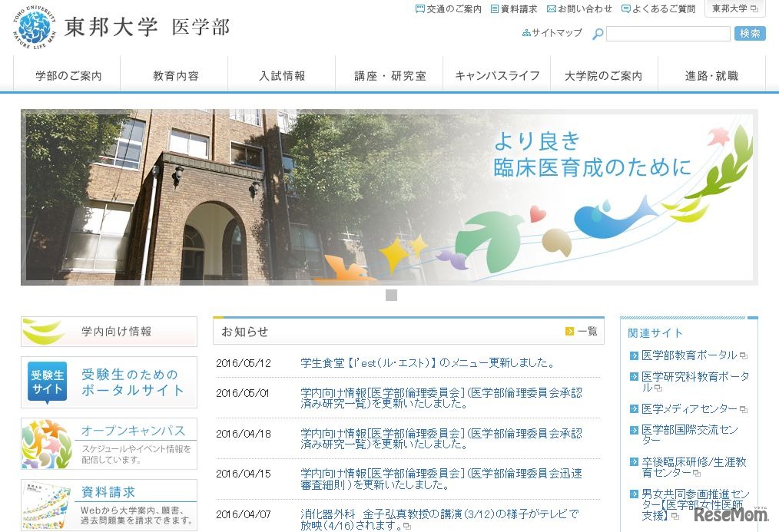
Task: Open 卒後臨床研修/生涯教育センター link
Action: click(694, 467)
